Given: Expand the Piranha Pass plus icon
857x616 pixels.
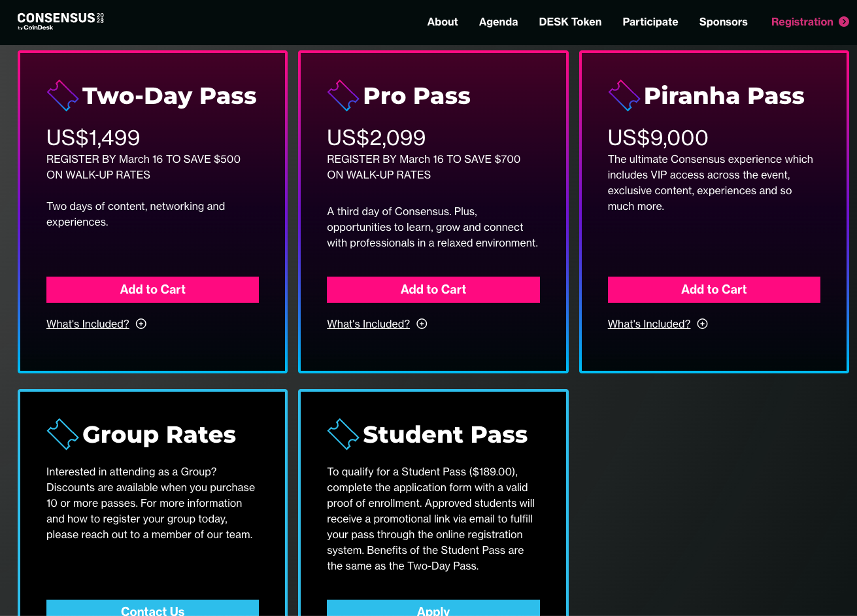Looking at the screenshot, I should coord(702,324).
